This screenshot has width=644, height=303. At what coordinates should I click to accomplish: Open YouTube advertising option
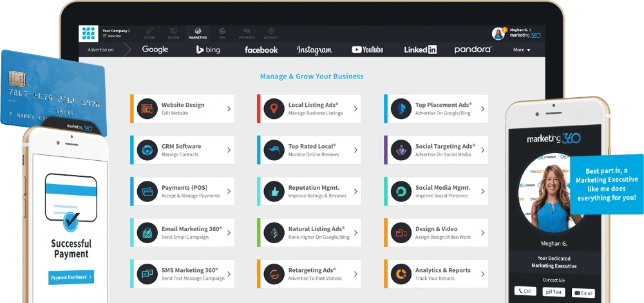click(x=367, y=50)
